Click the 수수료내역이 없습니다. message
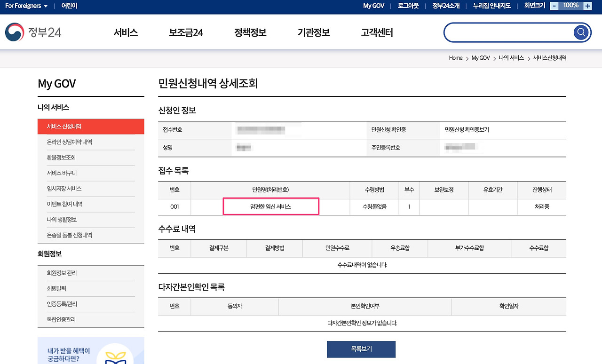 362,265
